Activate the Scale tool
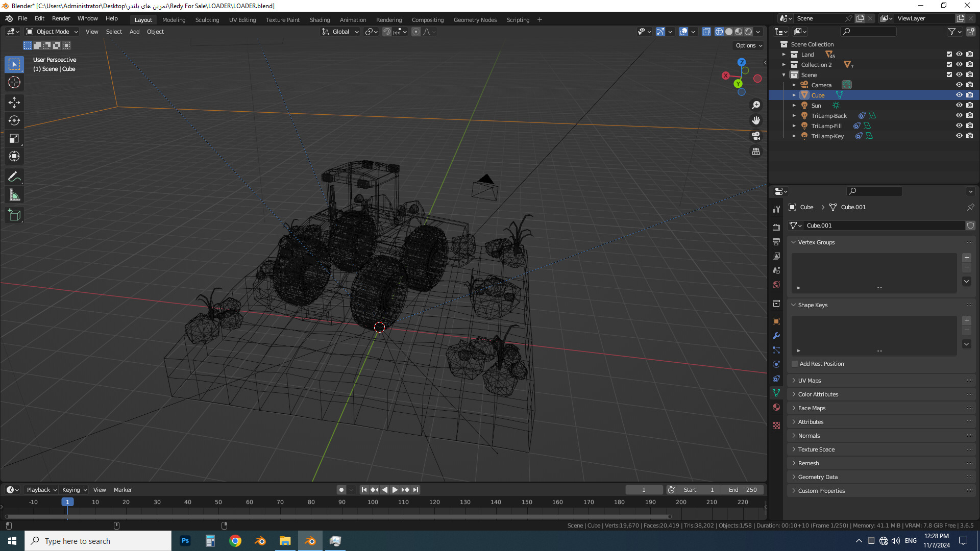Image resolution: width=980 pixels, height=551 pixels. pos(14,138)
